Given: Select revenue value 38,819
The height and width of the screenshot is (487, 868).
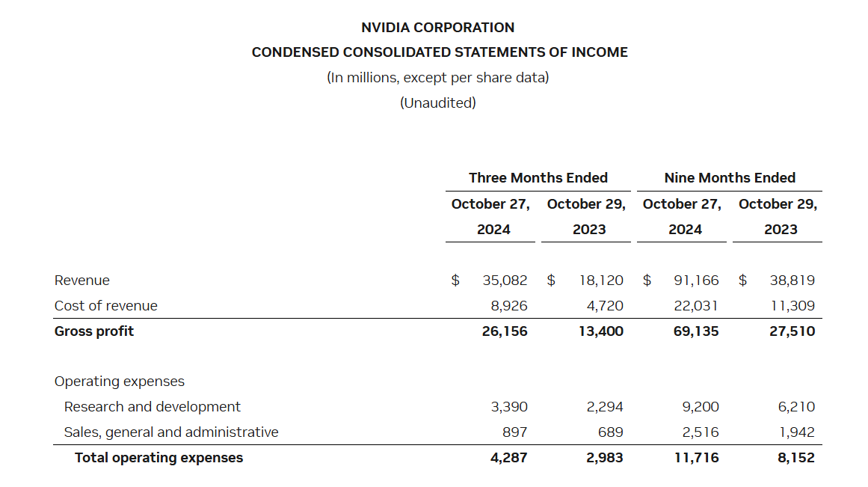Looking at the screenshot, I should (x=792, y=281).
